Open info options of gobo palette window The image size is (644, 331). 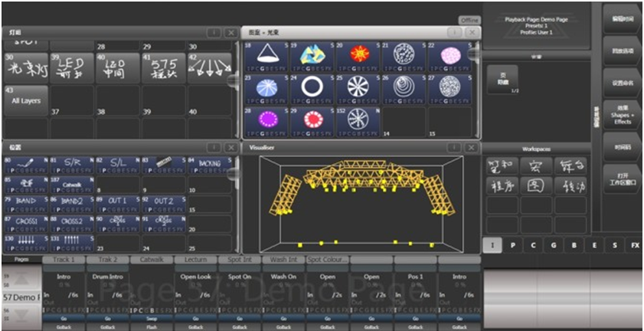(x=454, y=32)
